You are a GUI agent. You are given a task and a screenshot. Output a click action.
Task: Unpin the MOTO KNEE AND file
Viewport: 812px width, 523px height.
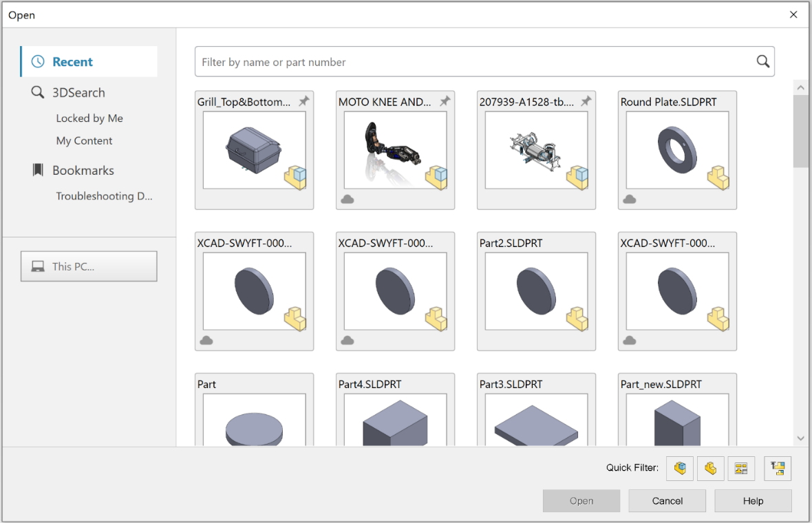(445, 101)
